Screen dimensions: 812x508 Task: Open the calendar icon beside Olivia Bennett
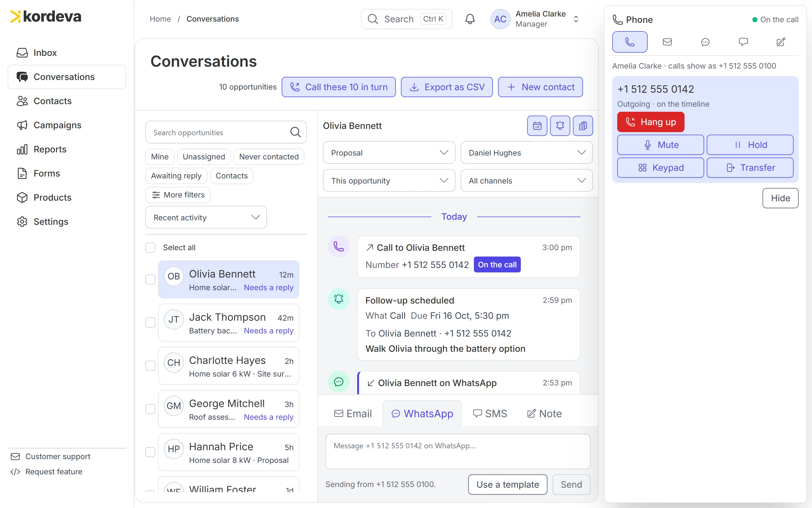coord(537,126)
